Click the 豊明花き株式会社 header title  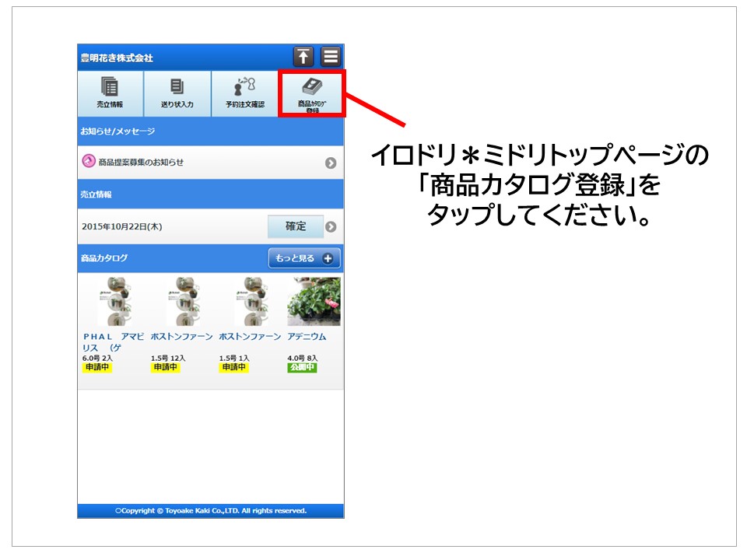click(x=117, y=58)
